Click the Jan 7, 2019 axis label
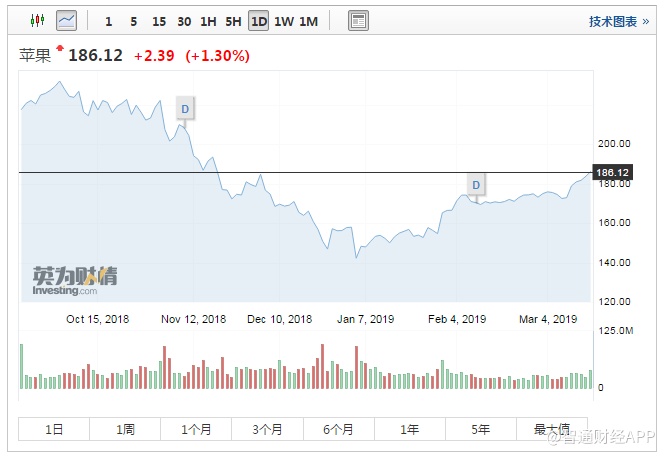The width and height of the screenshot is (665, 456). point(366,319)
